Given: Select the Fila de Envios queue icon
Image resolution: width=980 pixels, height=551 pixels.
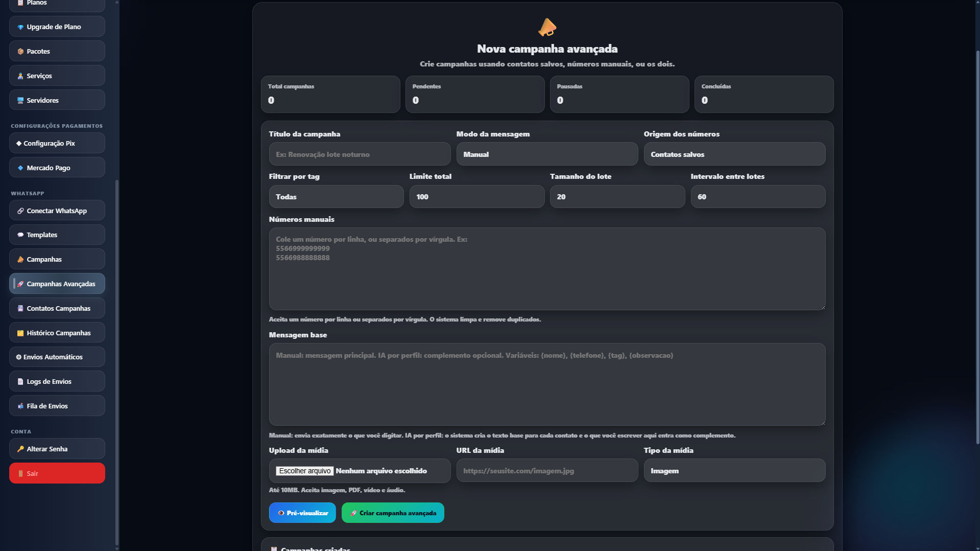Looking at the screenshot, I should (x=20, y=406).
